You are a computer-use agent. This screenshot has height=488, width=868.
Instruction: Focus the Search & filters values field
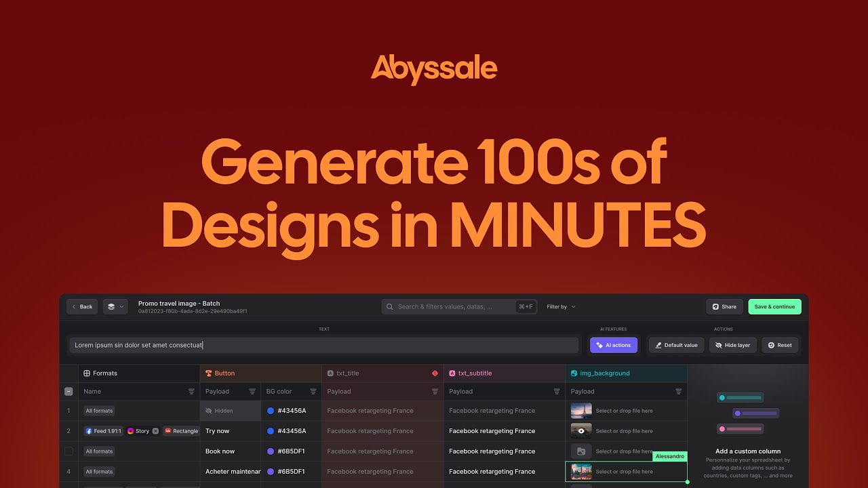coord(459,306)
